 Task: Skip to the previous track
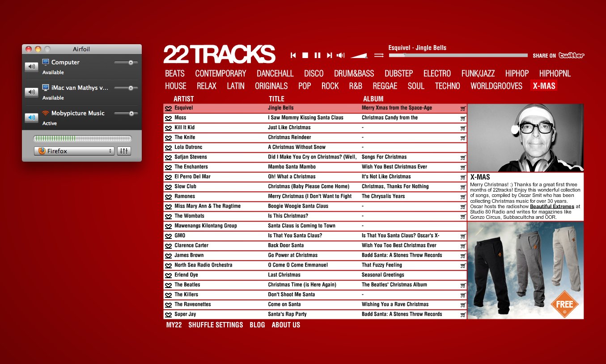[293, 55]
